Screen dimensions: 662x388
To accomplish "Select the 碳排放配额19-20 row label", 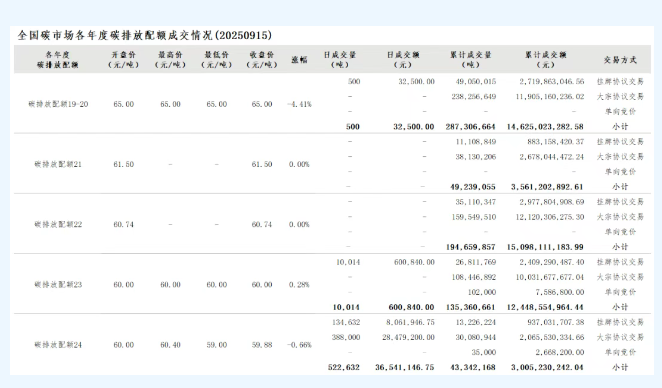I will click(x=58, y=104).
